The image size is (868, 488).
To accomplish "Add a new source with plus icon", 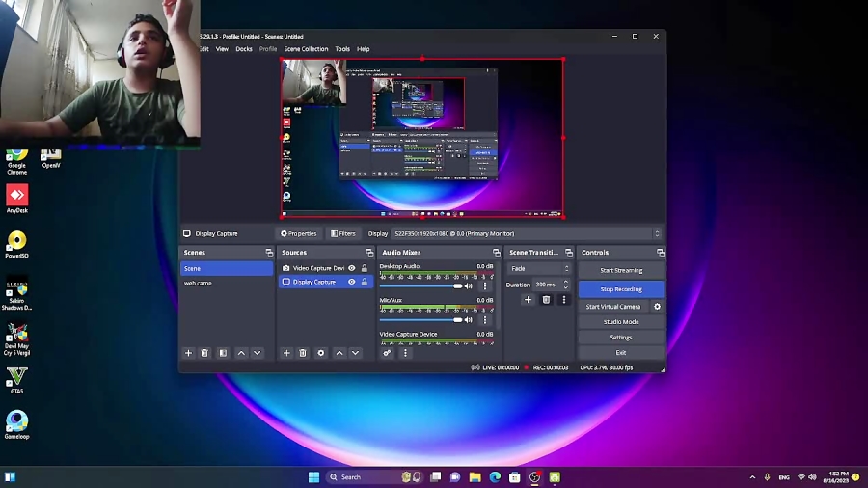I will [x=286, y=353].
